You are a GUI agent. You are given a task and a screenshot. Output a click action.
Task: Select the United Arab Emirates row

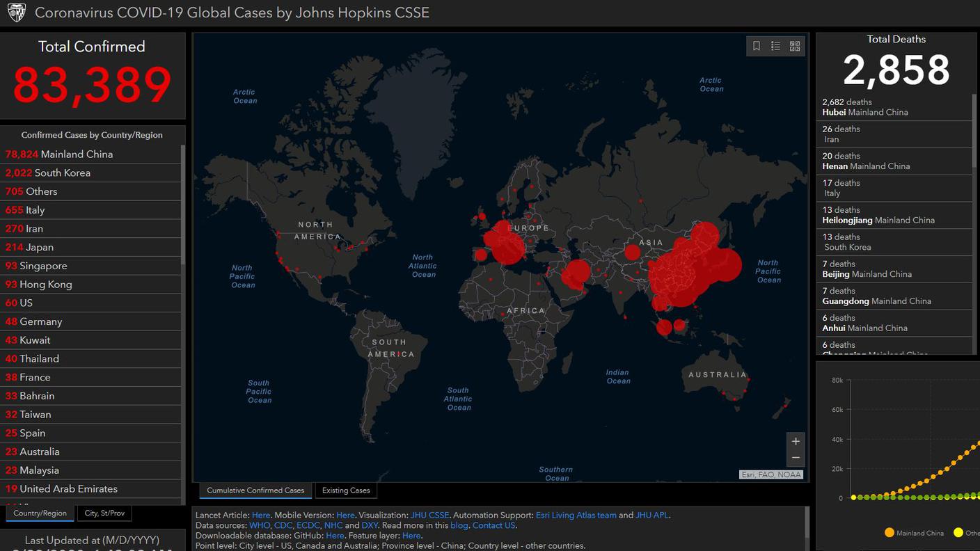click(x=90, y=488)
